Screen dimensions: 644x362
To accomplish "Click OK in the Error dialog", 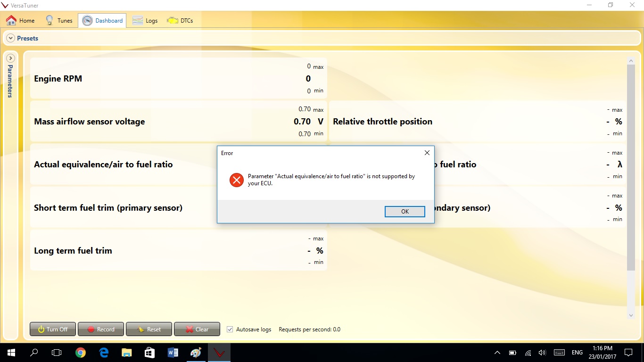I will click(x=405, y=212).
